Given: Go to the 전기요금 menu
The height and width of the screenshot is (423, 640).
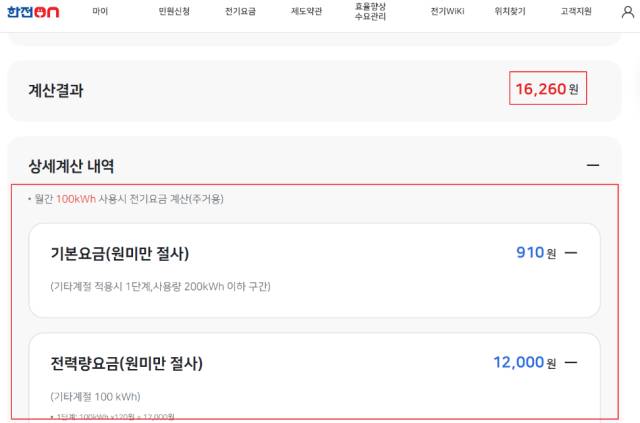Looking at the screenshot, I should 240,11.
